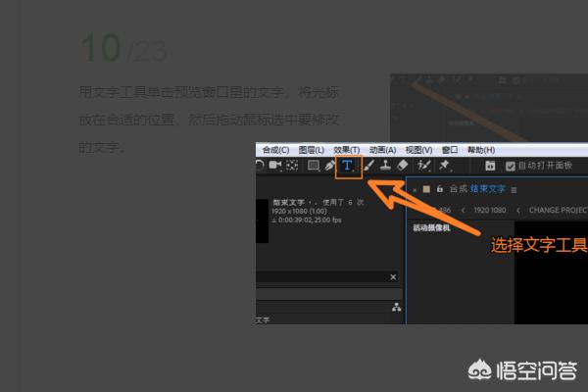Clear the project search field with X
The image size is (588, 392).
(x=393, y=278)
